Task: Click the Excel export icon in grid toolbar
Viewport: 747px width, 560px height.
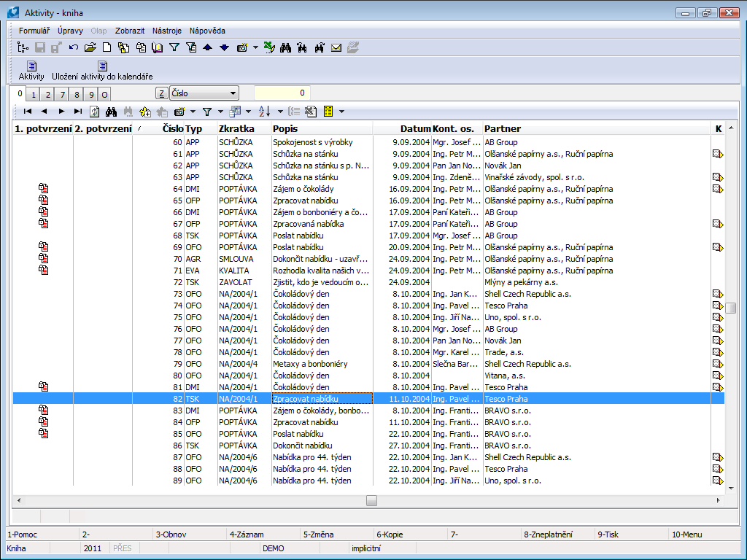Action: click(311, 112)
